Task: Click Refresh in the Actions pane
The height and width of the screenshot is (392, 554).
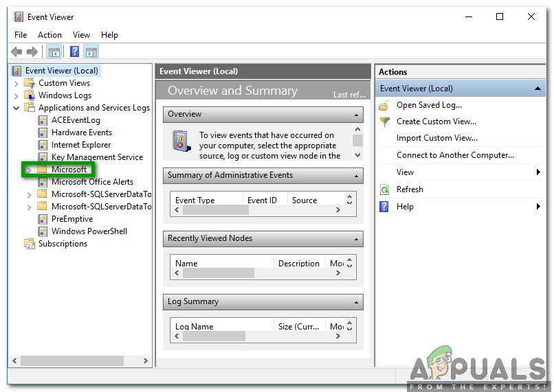Action: [x=410, y=189]
